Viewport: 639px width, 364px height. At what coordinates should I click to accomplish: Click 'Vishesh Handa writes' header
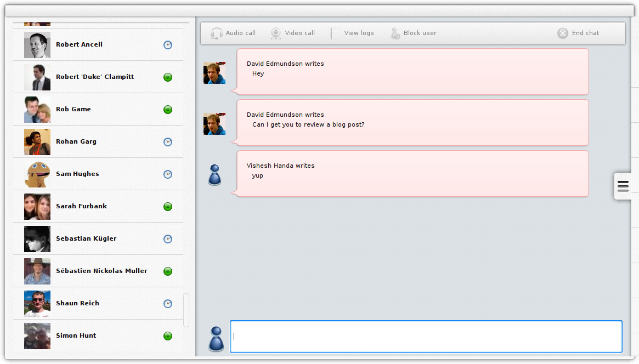[x=280, y=166]
